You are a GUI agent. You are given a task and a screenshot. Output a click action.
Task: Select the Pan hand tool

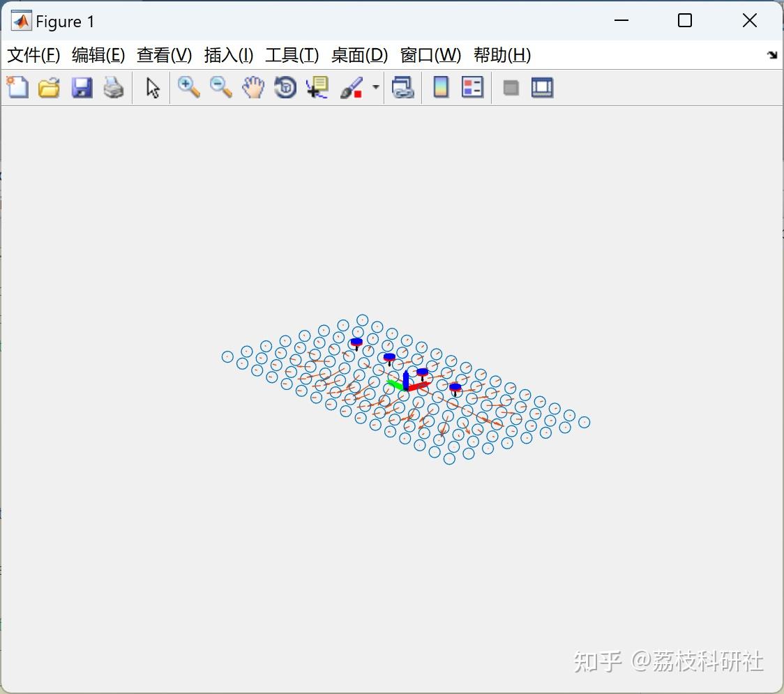pos(253,87)
